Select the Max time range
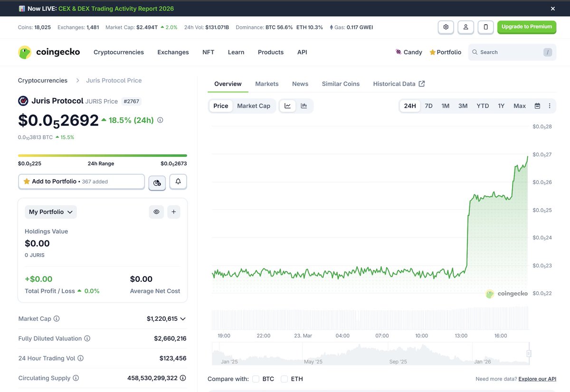This screenshot has width=570, height=392. click(x=520, y=106)
